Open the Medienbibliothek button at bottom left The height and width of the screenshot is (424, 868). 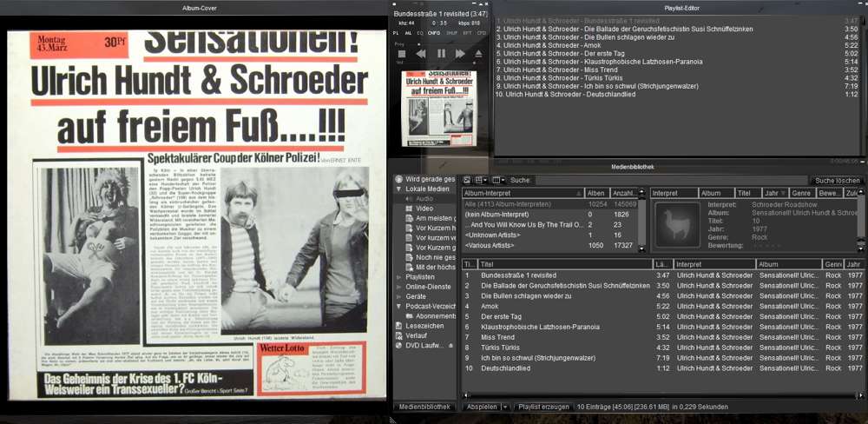(x=425, y=407)
